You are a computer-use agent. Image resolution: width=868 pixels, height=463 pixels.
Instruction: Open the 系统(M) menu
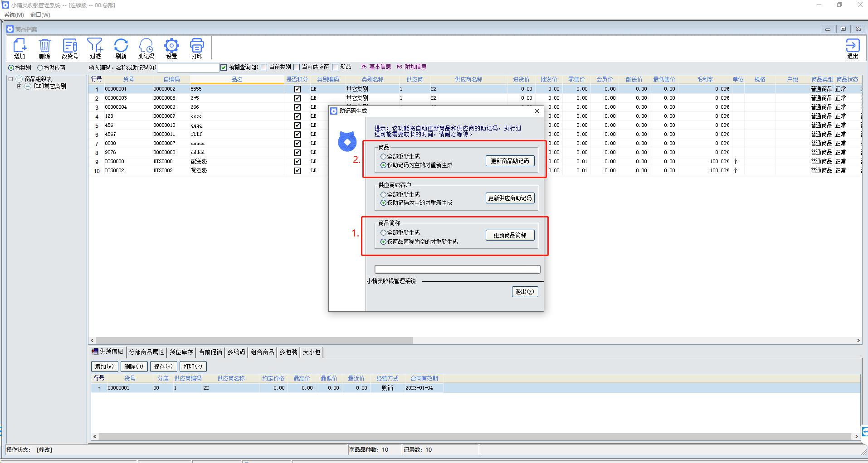(14, 14)
